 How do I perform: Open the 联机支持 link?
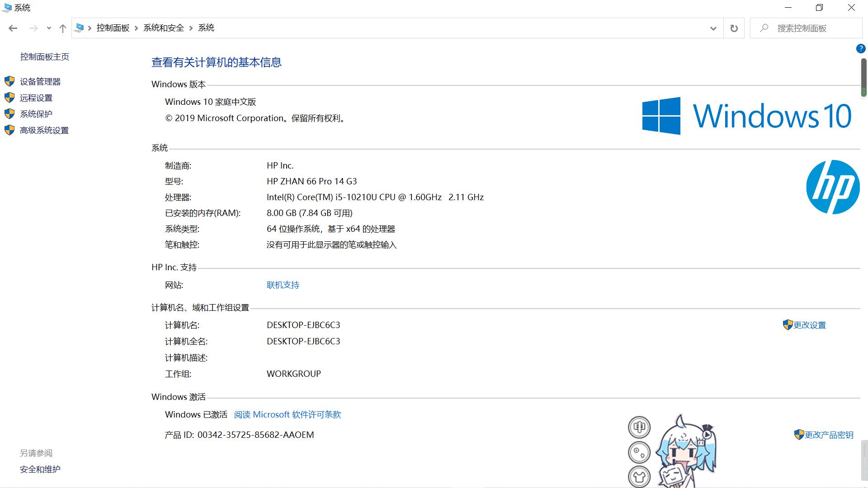[x=283, y=285]
